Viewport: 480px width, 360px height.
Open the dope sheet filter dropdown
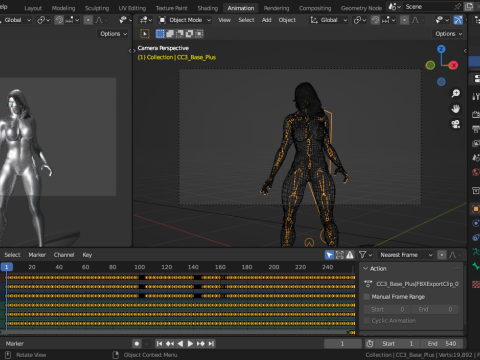(x=366, y=255)
